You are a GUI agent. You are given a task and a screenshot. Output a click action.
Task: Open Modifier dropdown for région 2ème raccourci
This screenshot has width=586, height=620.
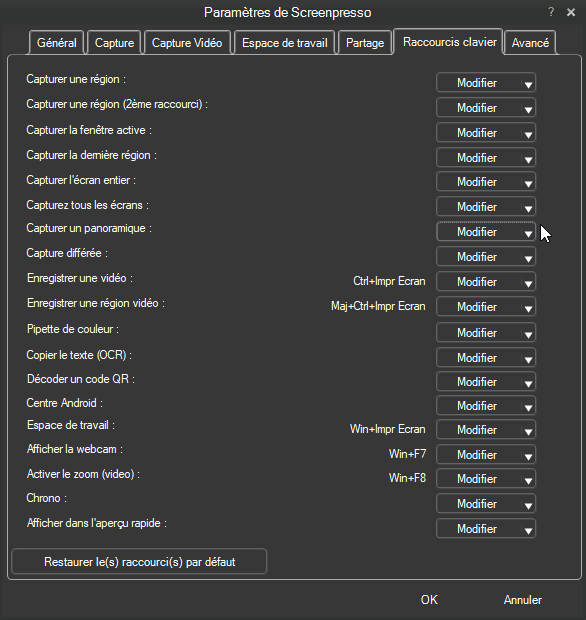click(x=486, y=108)
